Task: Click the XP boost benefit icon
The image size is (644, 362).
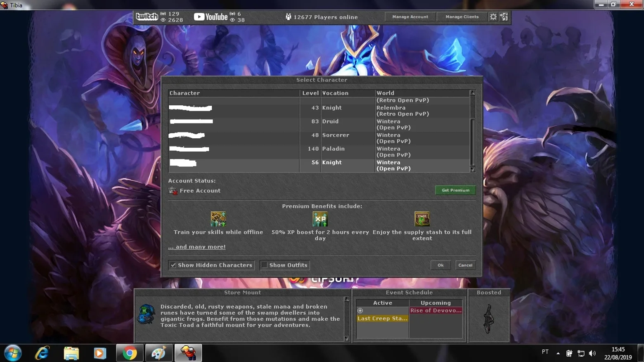Action: tap(320, 219)
